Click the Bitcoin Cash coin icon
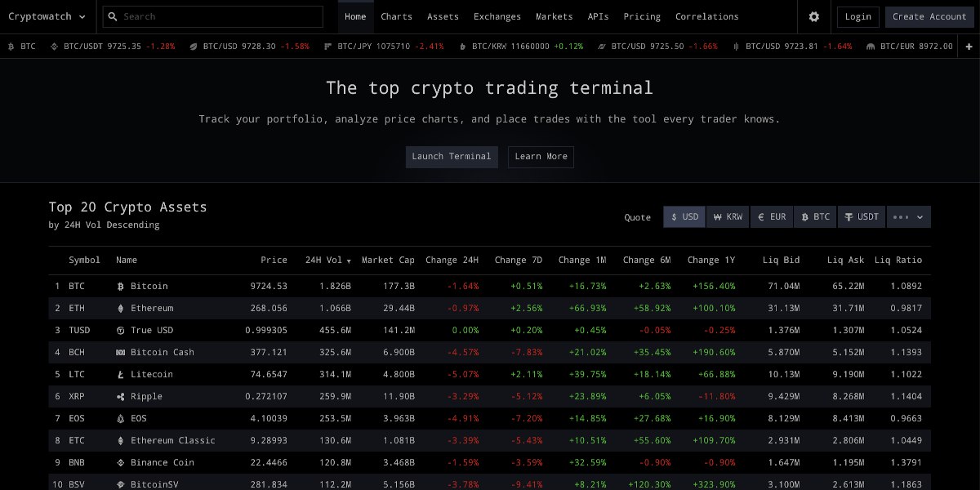This screenshot has height=490, width=980. (121, 352)
